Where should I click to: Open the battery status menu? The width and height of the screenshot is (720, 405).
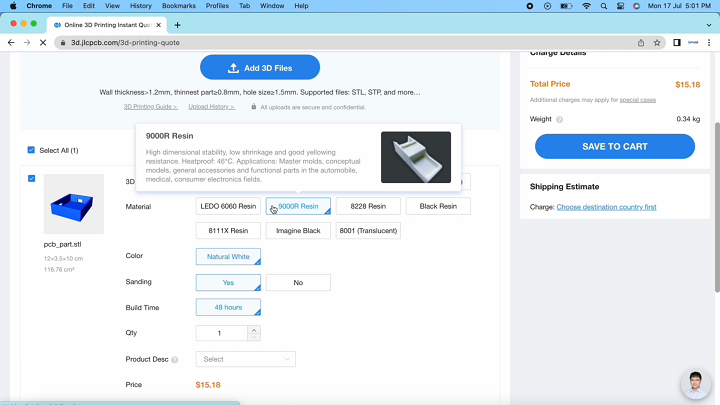pos(567,6)
